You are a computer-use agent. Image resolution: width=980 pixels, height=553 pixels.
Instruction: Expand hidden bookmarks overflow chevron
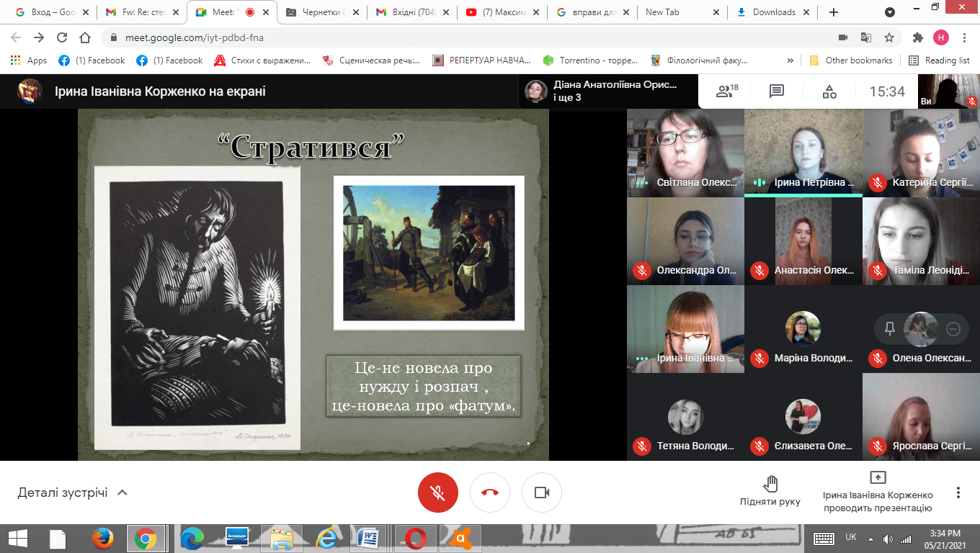coord(790,60)
